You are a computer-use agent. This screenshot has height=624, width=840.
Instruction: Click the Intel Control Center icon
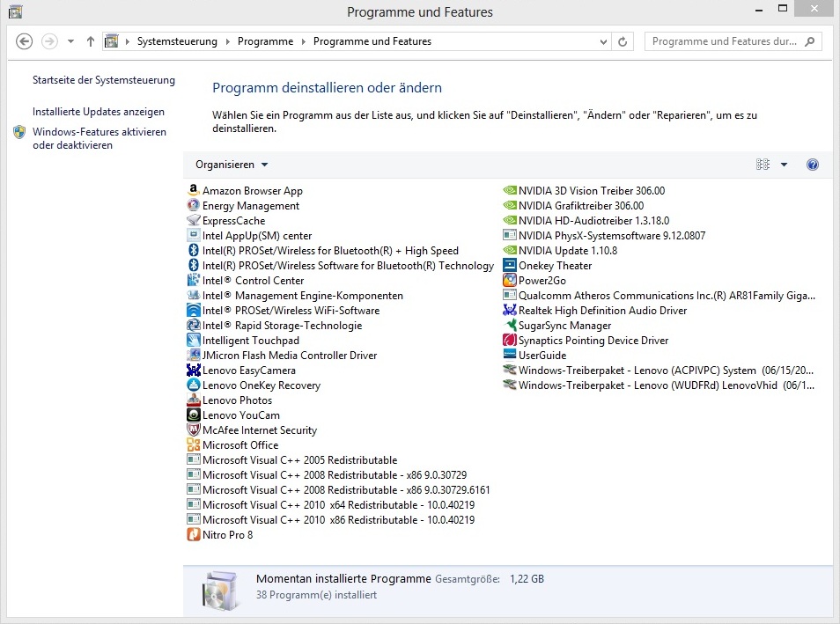pyautogui.click(x=194, y=280)
